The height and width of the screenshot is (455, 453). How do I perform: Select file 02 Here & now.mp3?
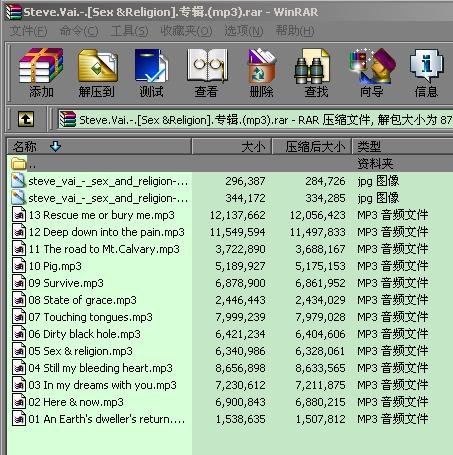(76, 402)
